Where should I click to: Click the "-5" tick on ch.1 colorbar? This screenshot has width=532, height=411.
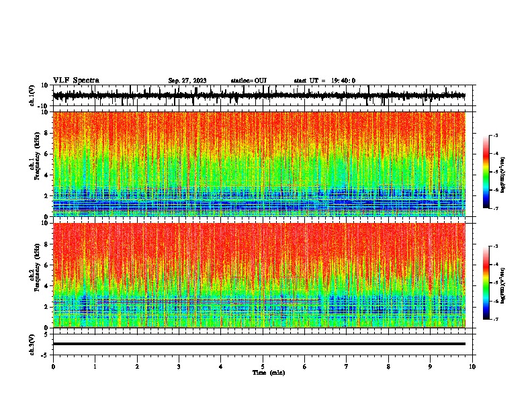click(496, 172)
